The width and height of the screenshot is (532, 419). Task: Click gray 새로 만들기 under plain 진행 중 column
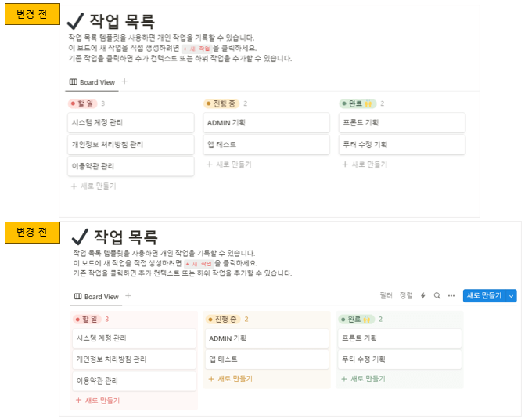click(x=229, y=164)
